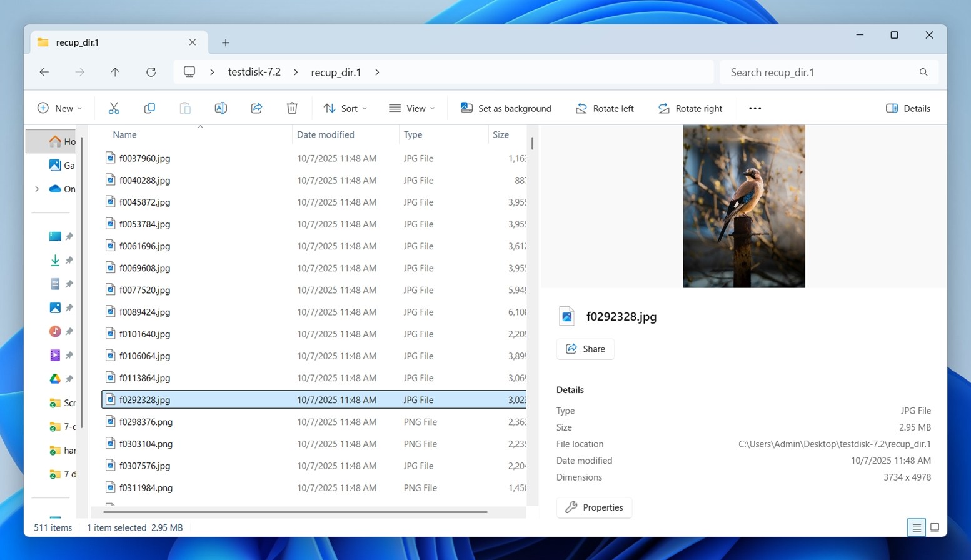The height and width of the screenshot is (560, 971).
Task: Click Set as background
Action: pos(506,107)
